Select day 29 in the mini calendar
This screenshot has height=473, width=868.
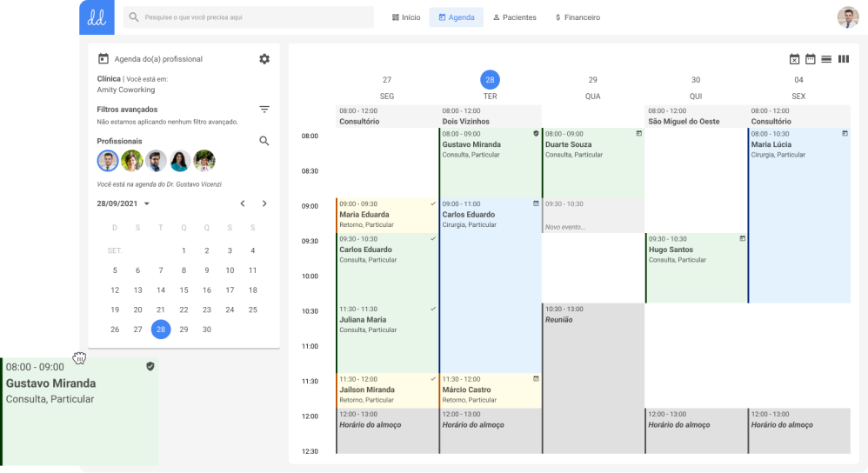pyautogui.click(x=184, y=330)
